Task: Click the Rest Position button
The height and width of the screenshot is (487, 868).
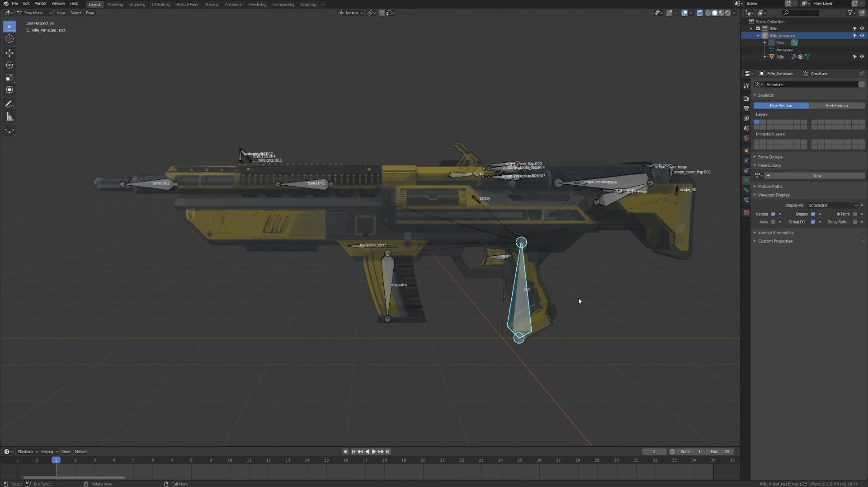Action: pos(837,106)
